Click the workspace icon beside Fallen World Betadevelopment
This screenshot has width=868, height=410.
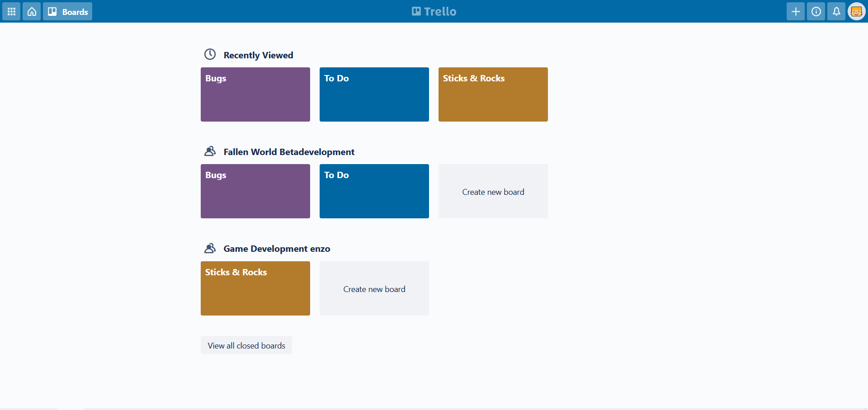coord(210,151)
